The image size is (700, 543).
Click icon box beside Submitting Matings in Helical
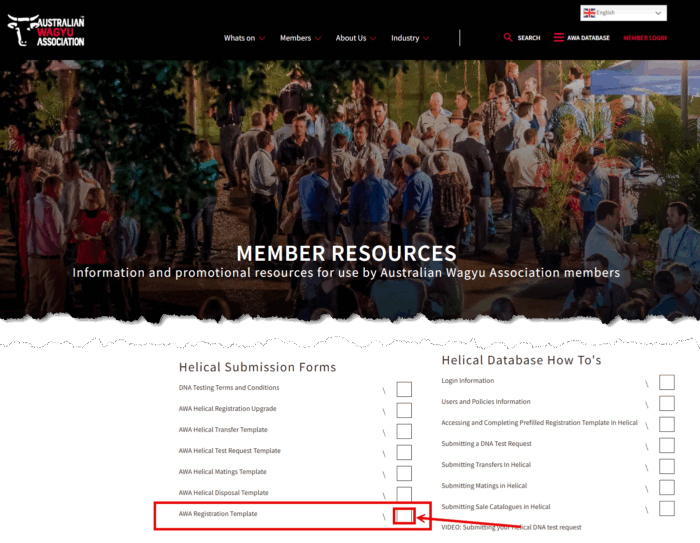tap(667, 488)
